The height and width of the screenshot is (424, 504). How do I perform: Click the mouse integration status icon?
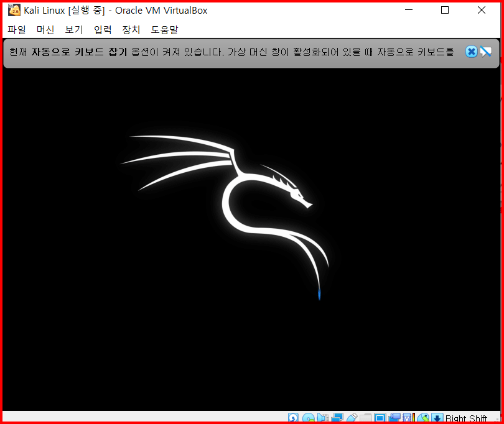pyautogui.click(x=423, y=417)
